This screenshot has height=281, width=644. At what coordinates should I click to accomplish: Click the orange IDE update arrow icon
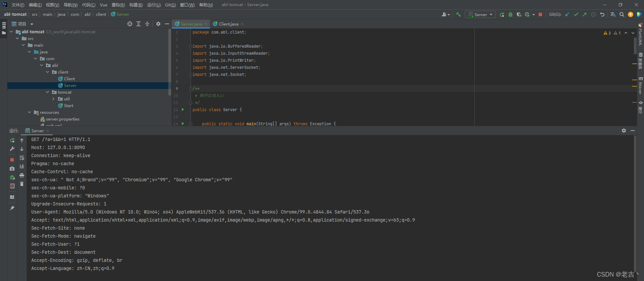[x=631, y=14]
